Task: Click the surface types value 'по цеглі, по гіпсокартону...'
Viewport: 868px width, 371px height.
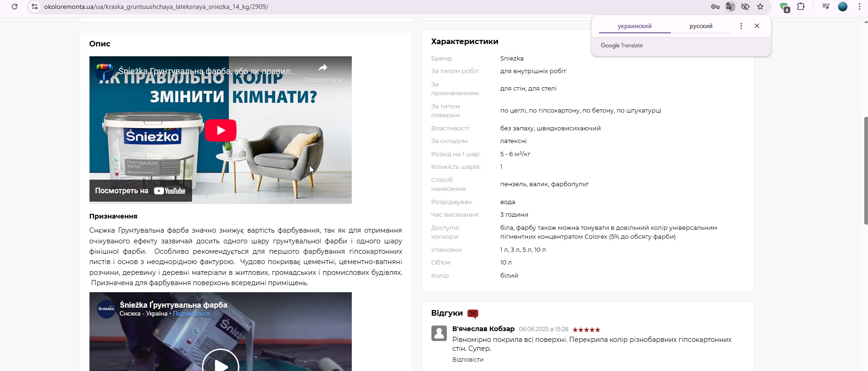Action: (581, 111)
